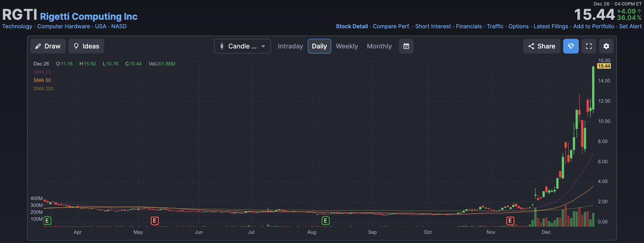Set Alert for RGTI

click(630, 26)
